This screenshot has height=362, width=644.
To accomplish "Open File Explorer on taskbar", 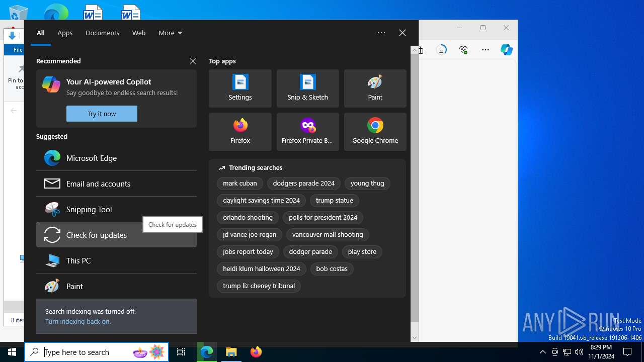I will tap(231, 352).
